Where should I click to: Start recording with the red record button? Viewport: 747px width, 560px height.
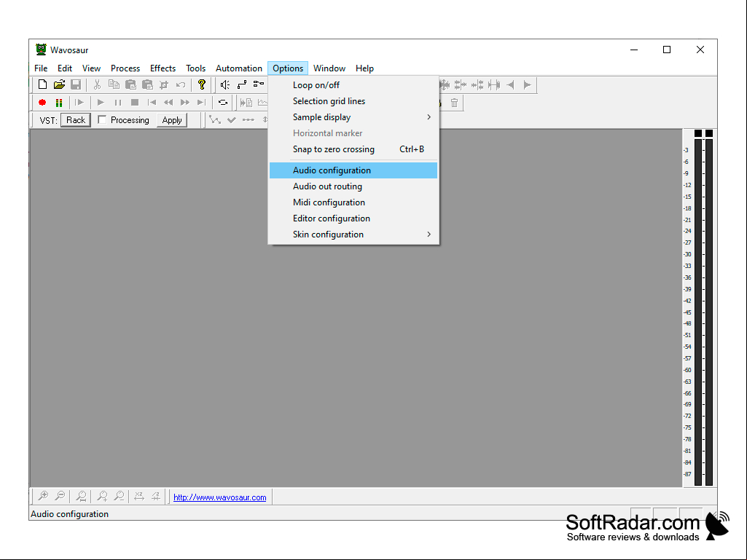coord(42,103)
